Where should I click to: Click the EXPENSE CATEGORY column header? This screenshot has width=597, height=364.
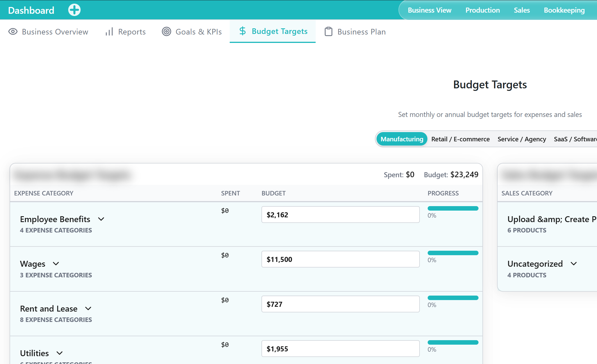44,193
